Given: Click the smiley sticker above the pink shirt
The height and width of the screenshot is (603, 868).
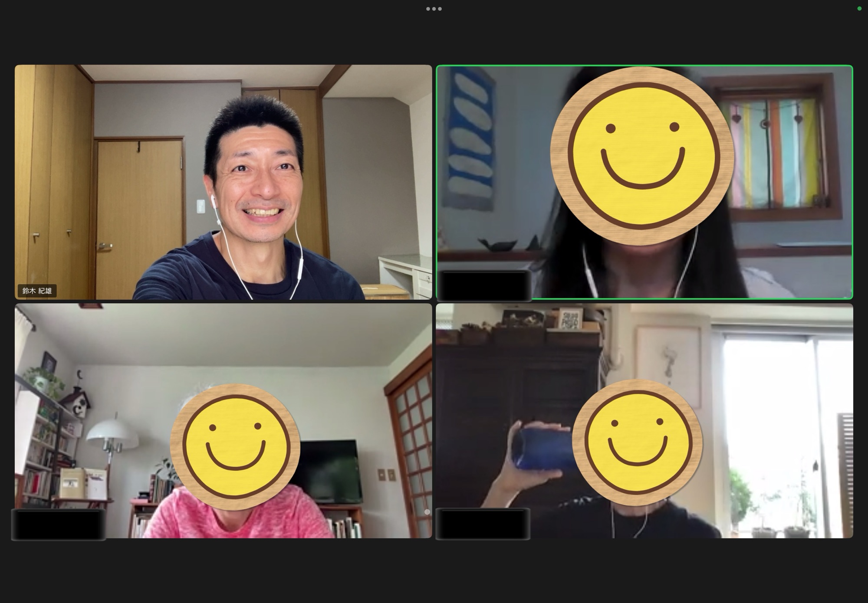Looking at the screenshot, I should (235, 447).
